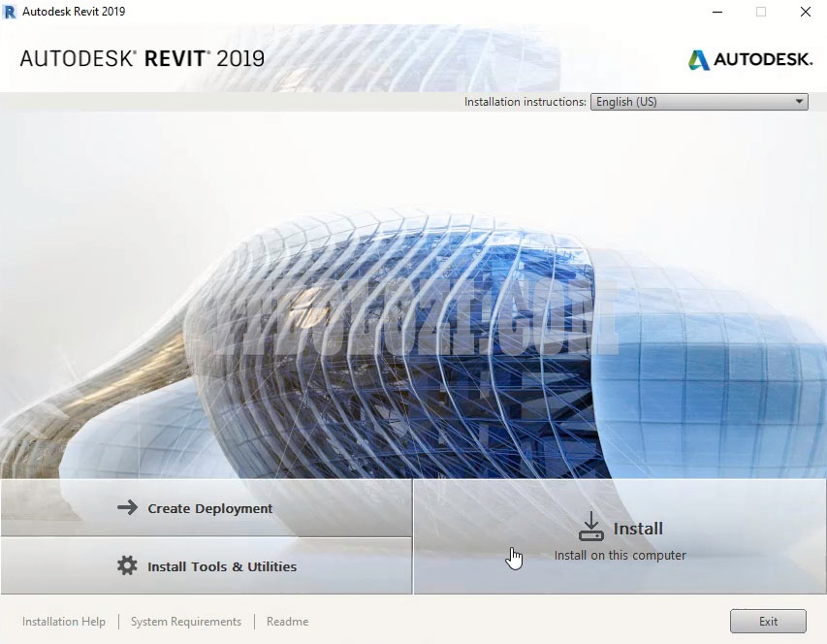Minimize the Autodesk Revit 2019 window
827x644 pixels.
coord(717,12)
